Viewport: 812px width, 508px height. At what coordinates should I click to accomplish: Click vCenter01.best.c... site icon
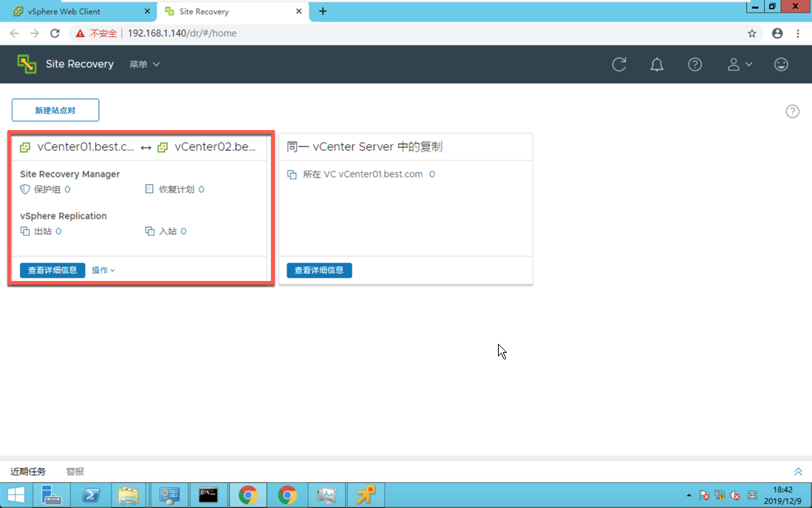[25, 147]
